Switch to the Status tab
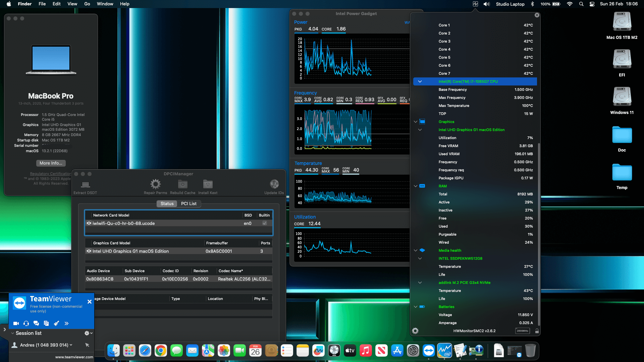The height and width of the screenshot is (362, 644). pos(167,204)
